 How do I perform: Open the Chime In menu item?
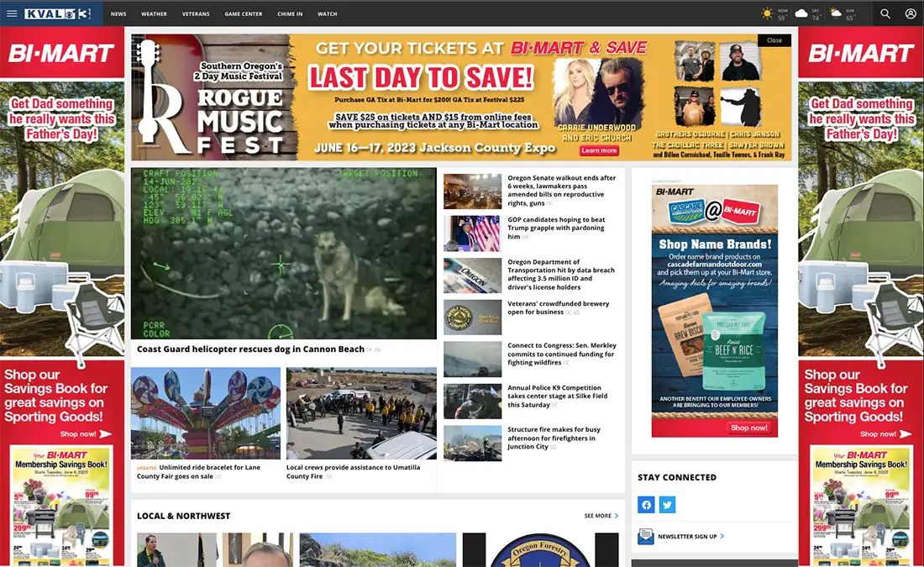[290, 13]
